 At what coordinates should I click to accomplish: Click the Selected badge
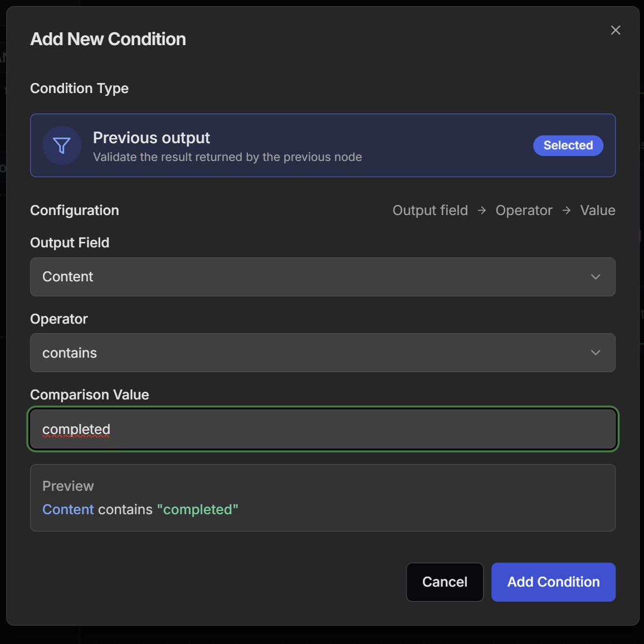pos(568,145)
